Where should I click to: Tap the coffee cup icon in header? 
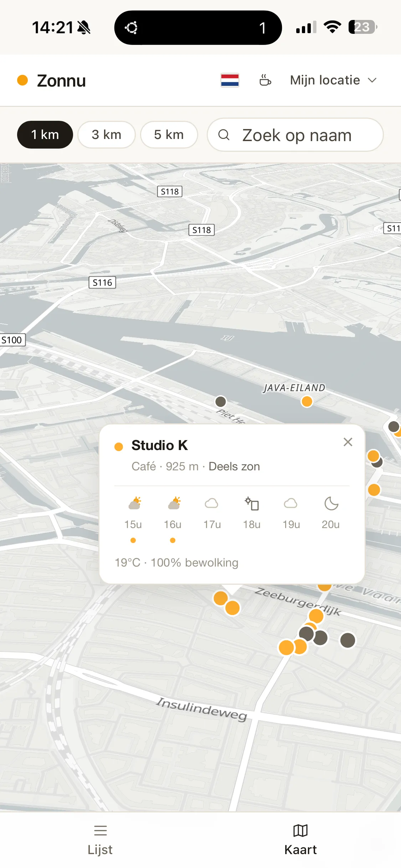265,80
